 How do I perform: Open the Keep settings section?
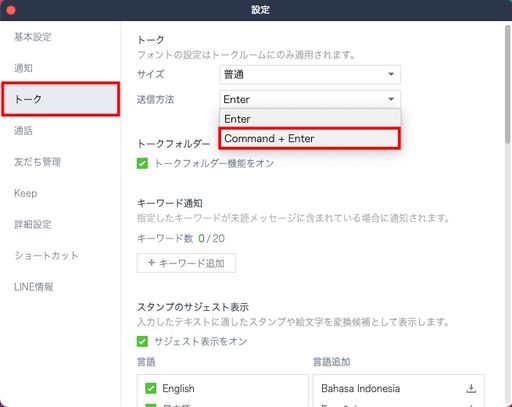26,193
